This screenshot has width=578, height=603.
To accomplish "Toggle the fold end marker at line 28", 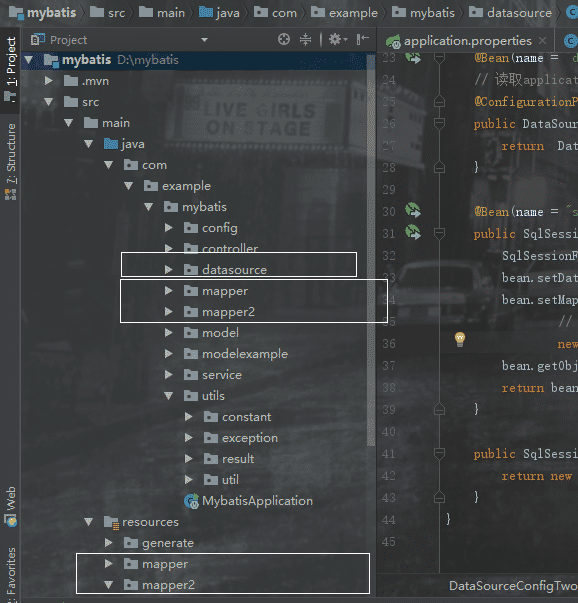I will click(x=439, y=167).
